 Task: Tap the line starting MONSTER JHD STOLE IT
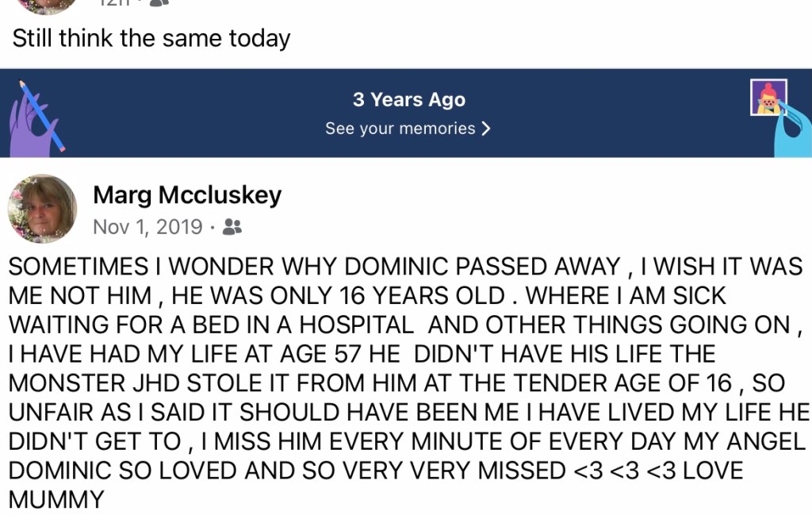point(396,383)
